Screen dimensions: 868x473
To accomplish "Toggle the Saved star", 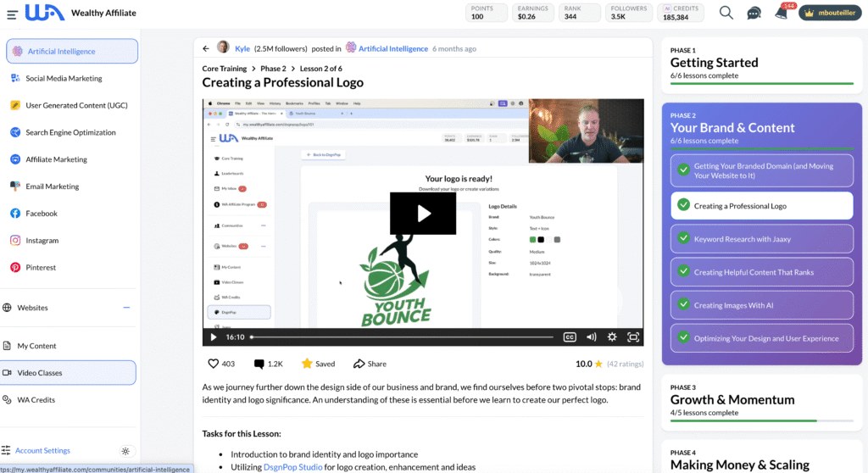I will coord(307,364).
